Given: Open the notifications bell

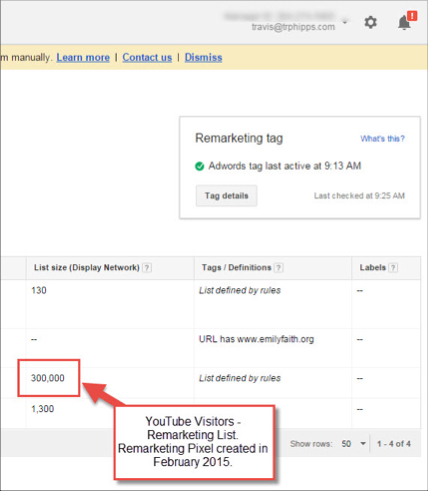Looking at the screenshot, I should pyautogui.click(x=404, y=23).
